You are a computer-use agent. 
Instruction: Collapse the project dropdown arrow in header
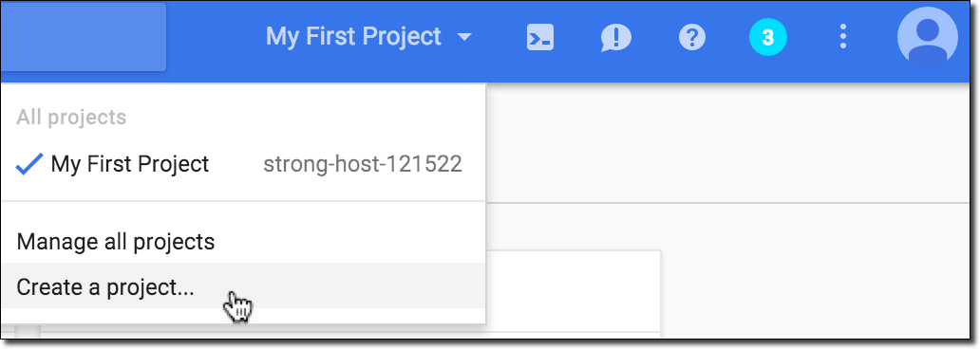click(464, 37)
